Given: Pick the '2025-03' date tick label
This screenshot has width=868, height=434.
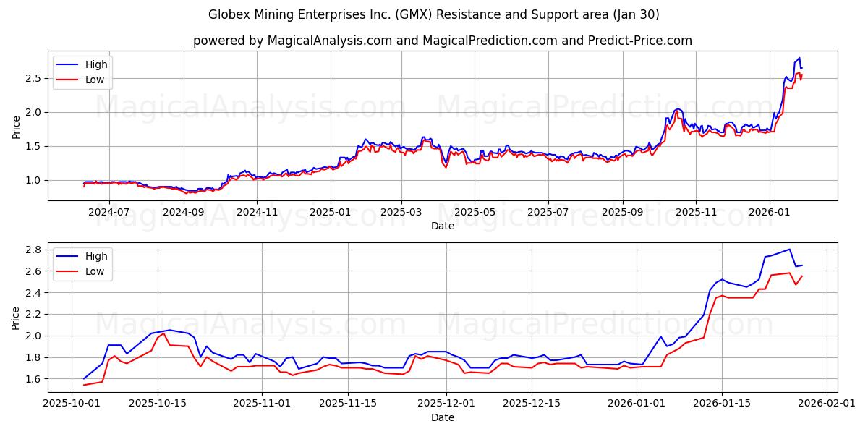Looking at the screenshot, I should click(401, 213).
